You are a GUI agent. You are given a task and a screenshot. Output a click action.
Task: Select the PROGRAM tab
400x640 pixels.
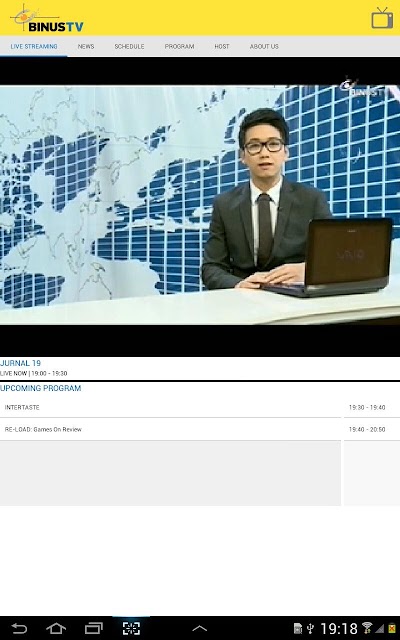pos(179,47)
